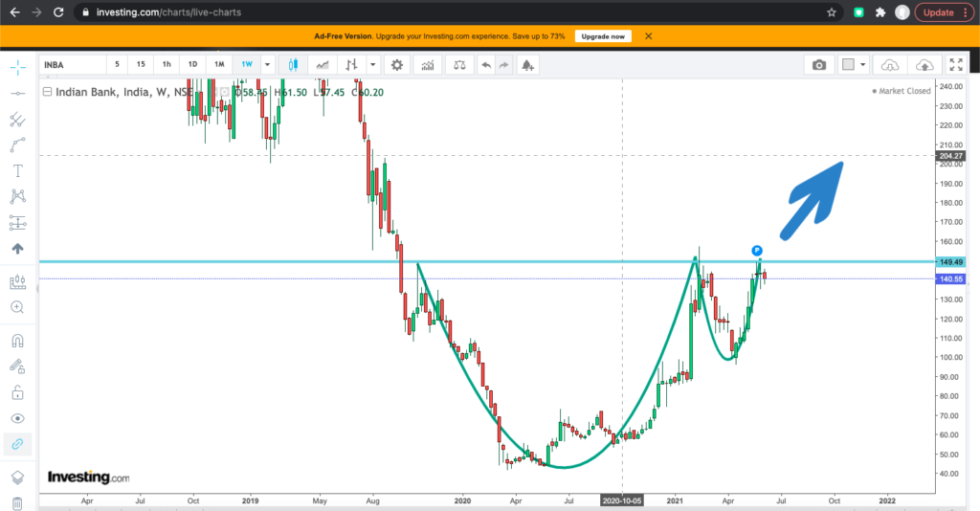Choose bars chart style
The width and height of the screenshot is (980, 511).
(x=352, y=65)
